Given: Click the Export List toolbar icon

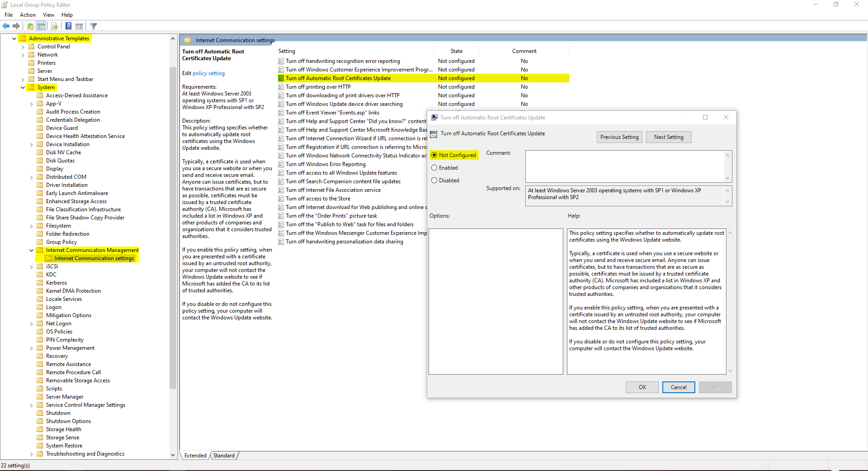Looking at the screenshot, I should [55, 26].
